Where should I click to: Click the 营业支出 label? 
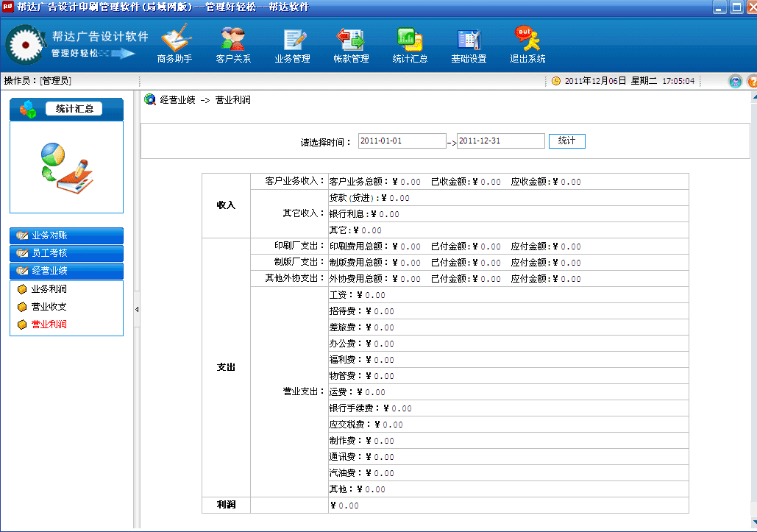point(303,391)
